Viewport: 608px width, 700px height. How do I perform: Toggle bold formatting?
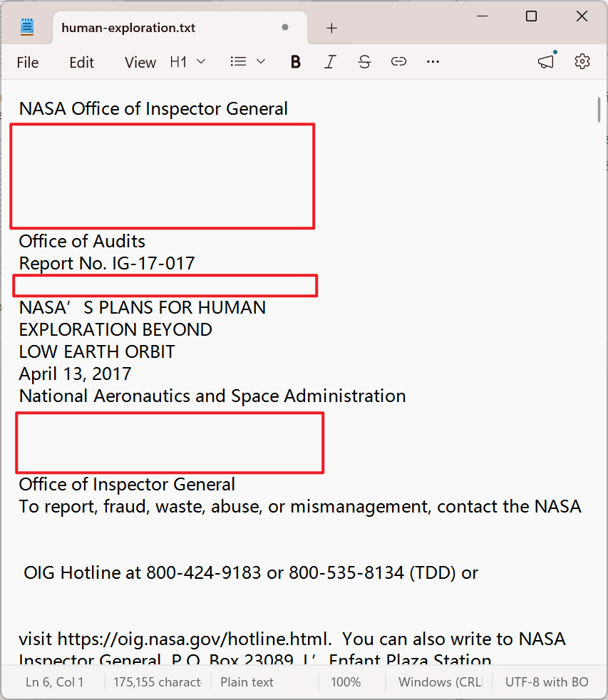[296, 61]
